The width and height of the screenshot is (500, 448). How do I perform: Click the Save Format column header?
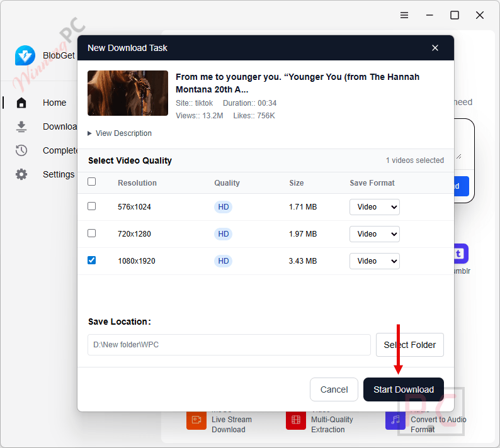(372, 183)
